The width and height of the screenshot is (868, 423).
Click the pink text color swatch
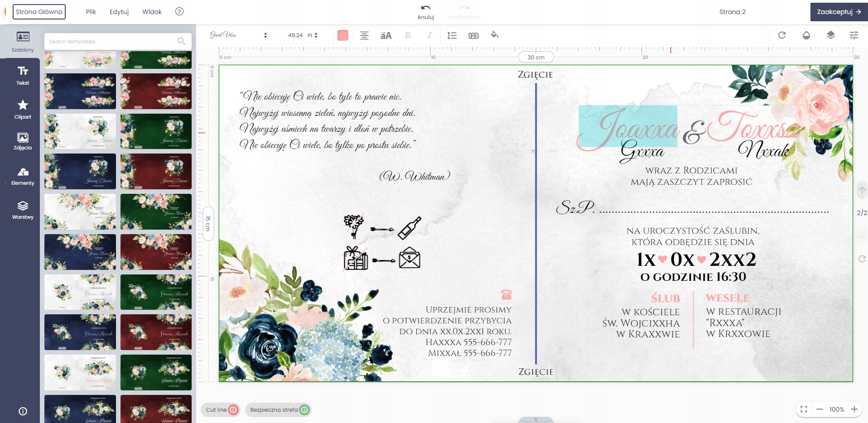pos(343,35)
